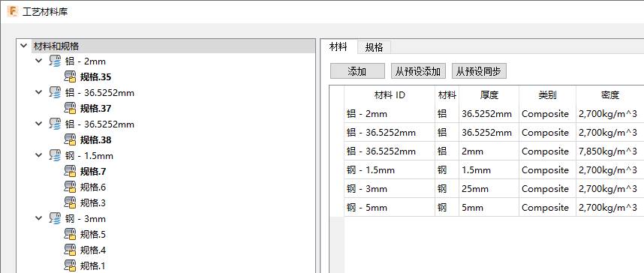Viewport: 644px width, 273px height.
Task: Click the icon of the material containing 规格.38
Action: click(x=55, y=124)
